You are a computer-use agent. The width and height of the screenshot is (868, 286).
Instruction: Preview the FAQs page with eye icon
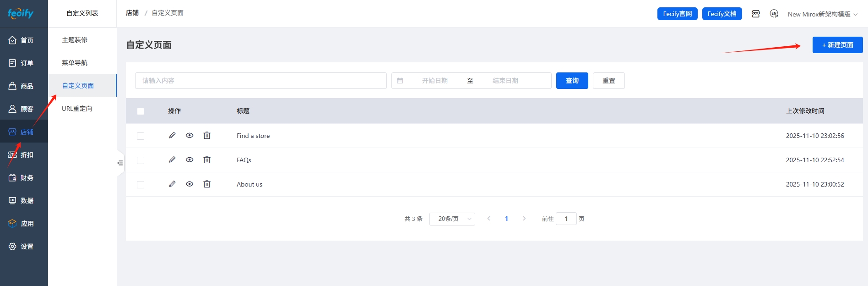click(x=190, y=160)
